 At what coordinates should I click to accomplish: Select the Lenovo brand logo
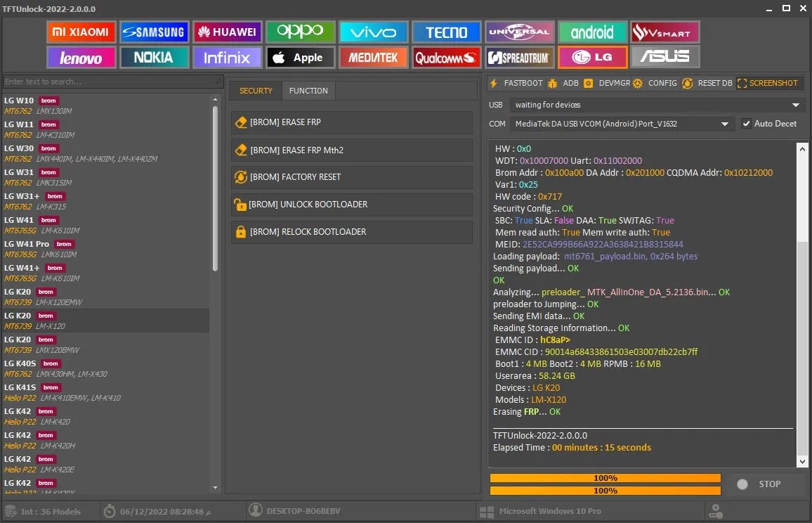[x=81, y=58]
